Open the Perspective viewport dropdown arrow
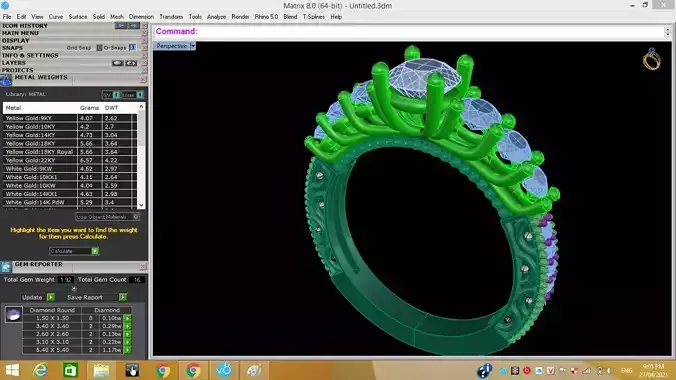Screen dimensions: 676x380 (x=193, y=46)
